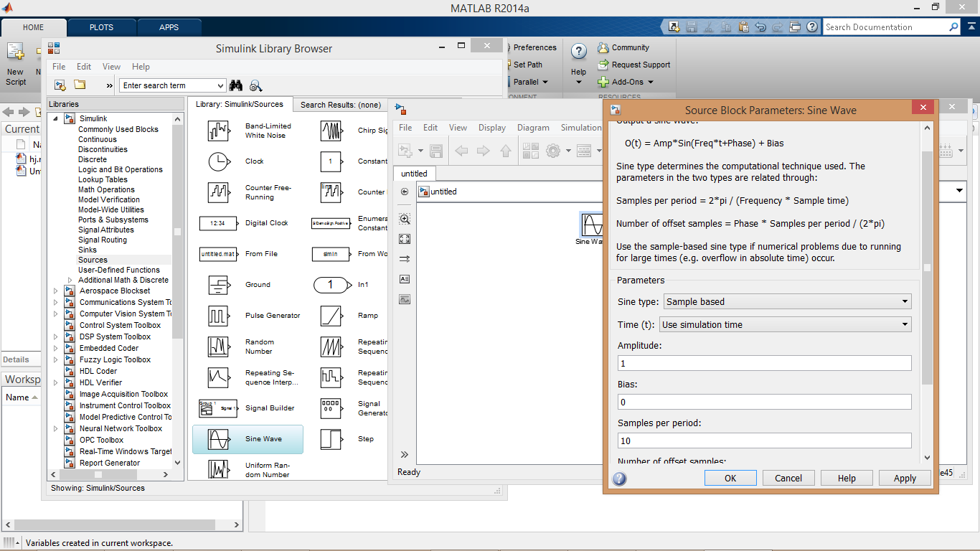This screenshot has width=980, height=551.
Task: Select the Random Number block icon
Action: tap(218, 347)
